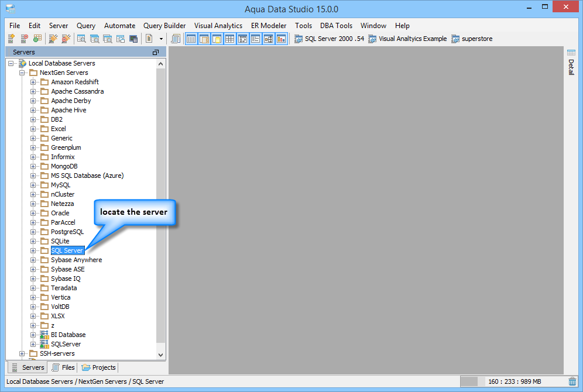The width and height of the screenshot is (583, 392).
Task: Open the DBA Tools menu
Action: click(x=336, y=26)
